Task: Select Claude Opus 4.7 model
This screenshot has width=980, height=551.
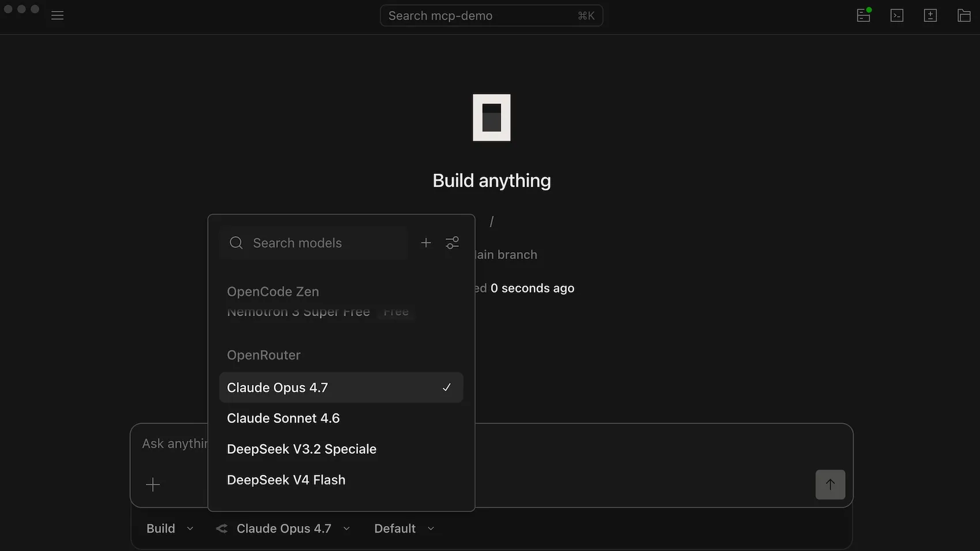Action: coord(341,388)
